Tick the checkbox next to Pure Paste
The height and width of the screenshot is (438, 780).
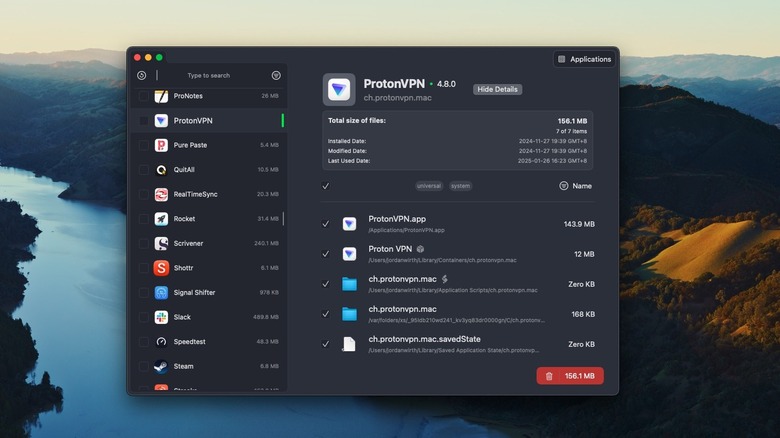(x=144, y=145)
